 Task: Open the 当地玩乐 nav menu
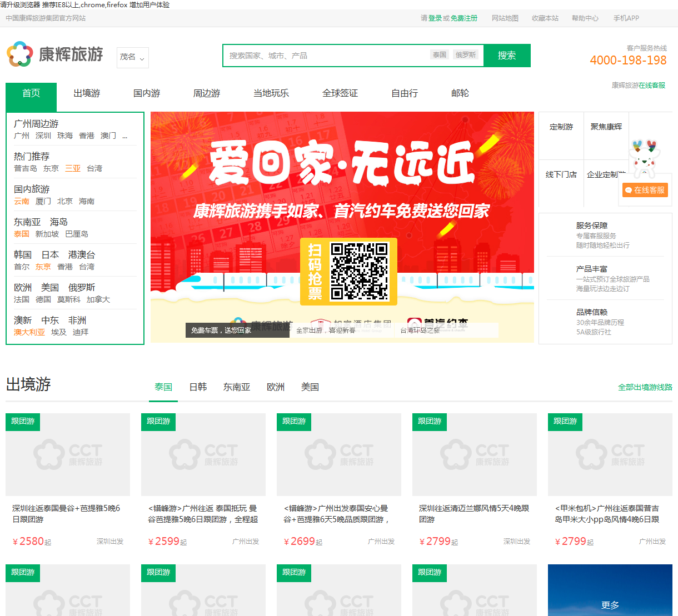271,93
